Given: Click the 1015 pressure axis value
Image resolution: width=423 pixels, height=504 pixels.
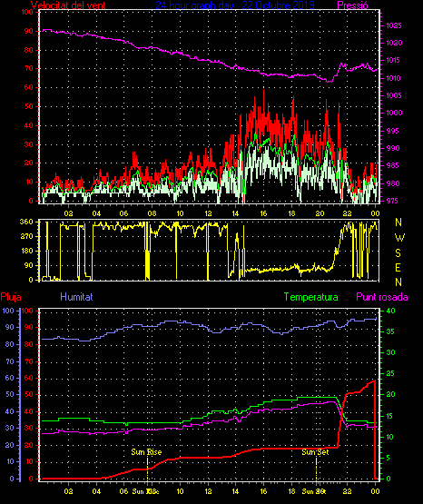Looking at the screenshot, I should [x=394, y=61].
